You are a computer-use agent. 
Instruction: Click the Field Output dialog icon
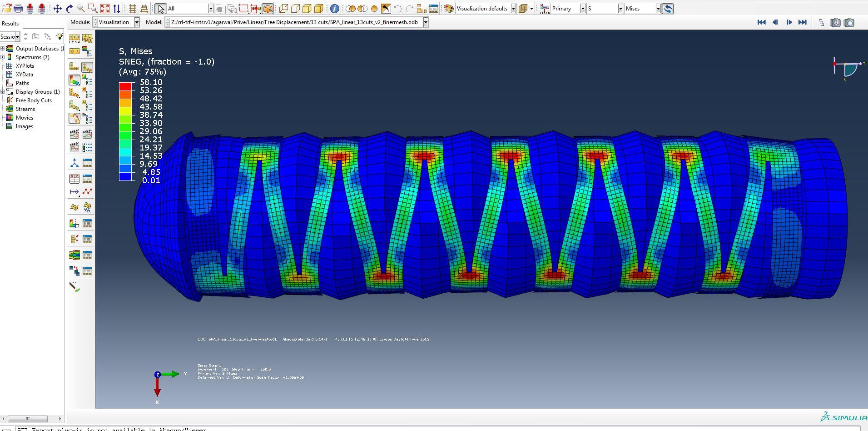click(544, 8)
